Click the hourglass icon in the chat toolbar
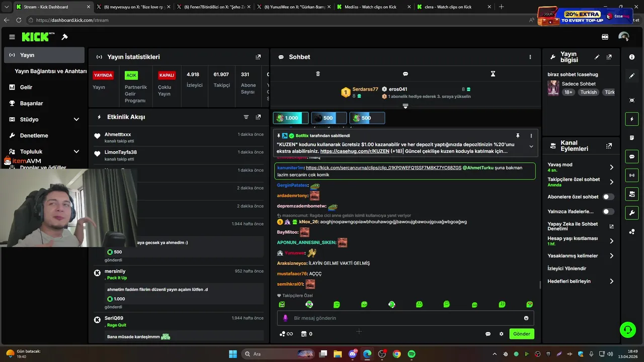 pos(493,74)
